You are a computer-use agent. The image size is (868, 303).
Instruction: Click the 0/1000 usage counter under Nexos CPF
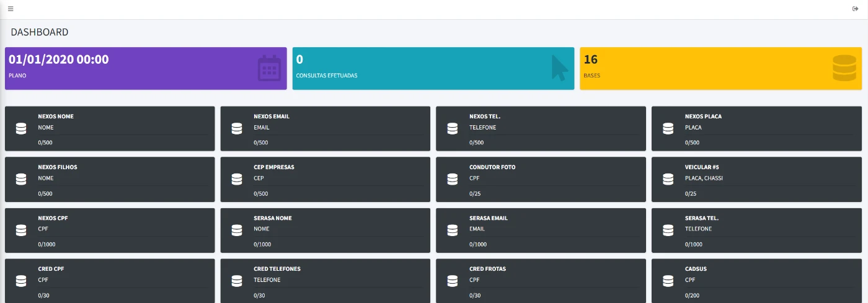(46, 244)
